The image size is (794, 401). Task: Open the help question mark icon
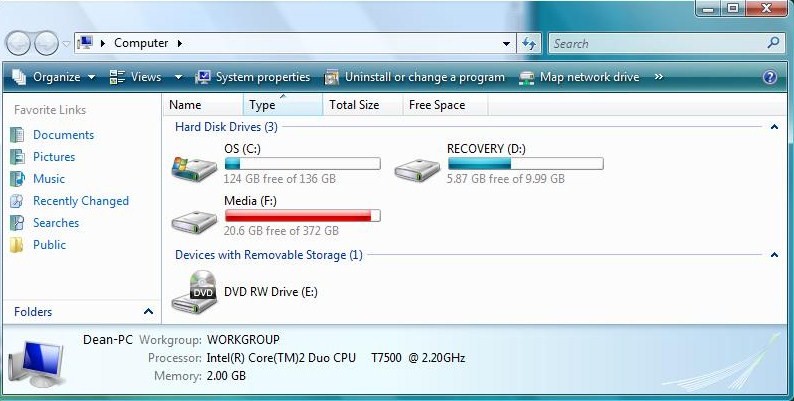tap(770, 77)
